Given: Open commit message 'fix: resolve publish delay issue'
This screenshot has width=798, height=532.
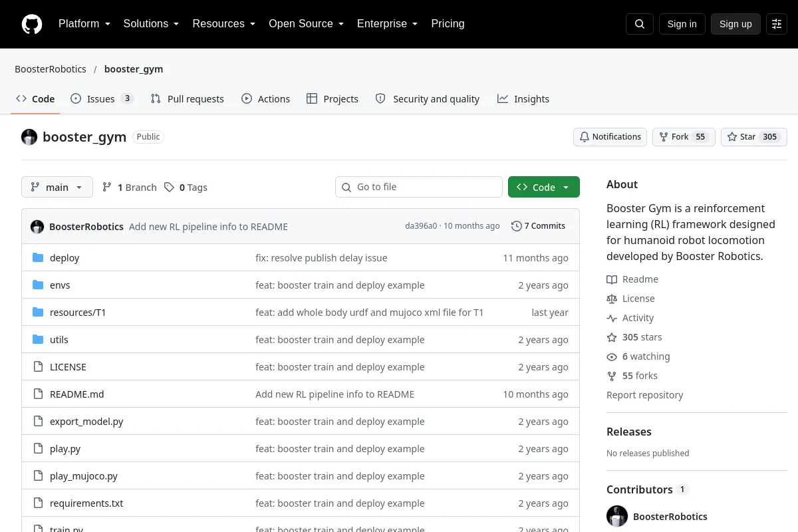Looking at the screenshot, I should point(321,258).
